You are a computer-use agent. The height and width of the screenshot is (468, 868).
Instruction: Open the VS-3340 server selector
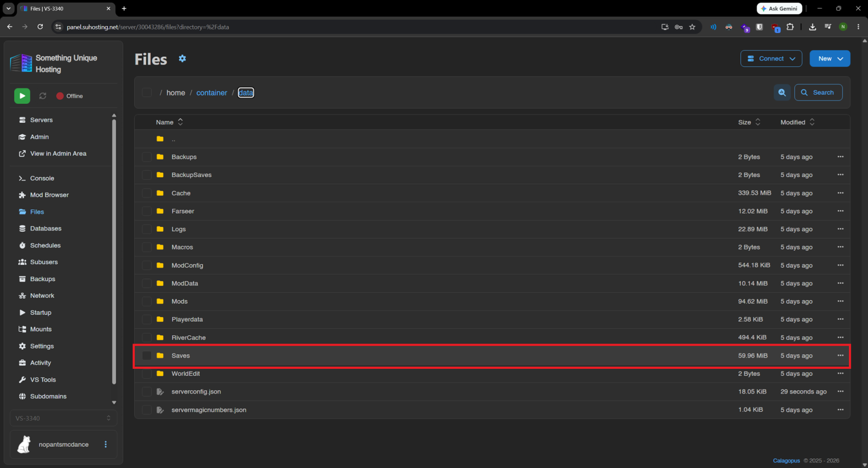click(63, 418)
